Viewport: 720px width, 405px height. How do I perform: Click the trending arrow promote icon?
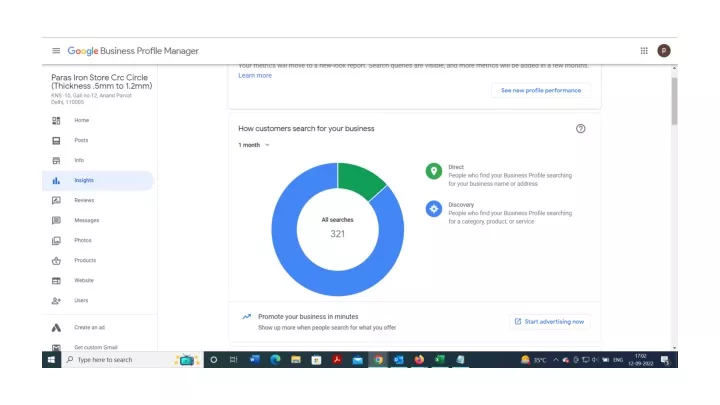point(247,316)
